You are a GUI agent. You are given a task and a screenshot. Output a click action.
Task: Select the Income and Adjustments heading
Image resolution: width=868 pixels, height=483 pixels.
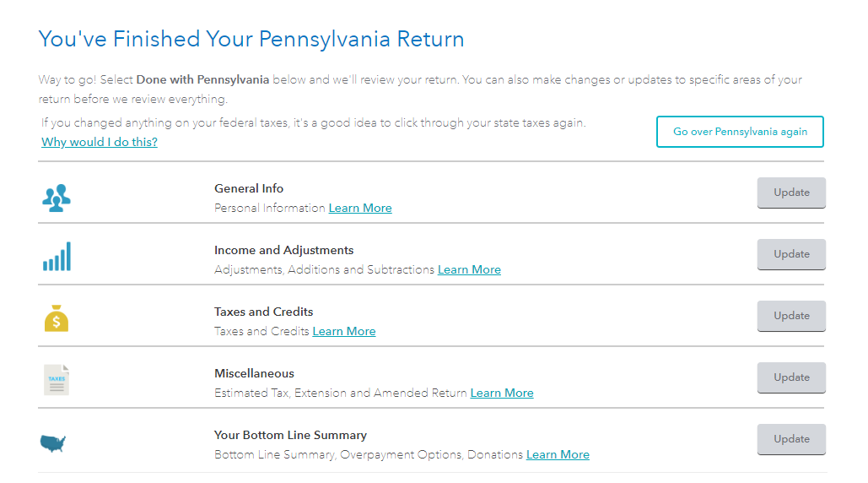(x=283, y=250)
